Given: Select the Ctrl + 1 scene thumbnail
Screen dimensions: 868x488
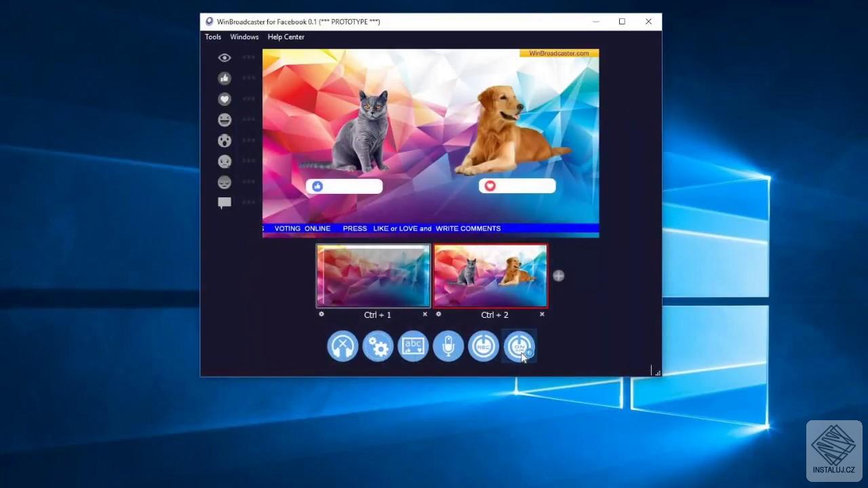Looking at the screenshot, I should (374, 277).
